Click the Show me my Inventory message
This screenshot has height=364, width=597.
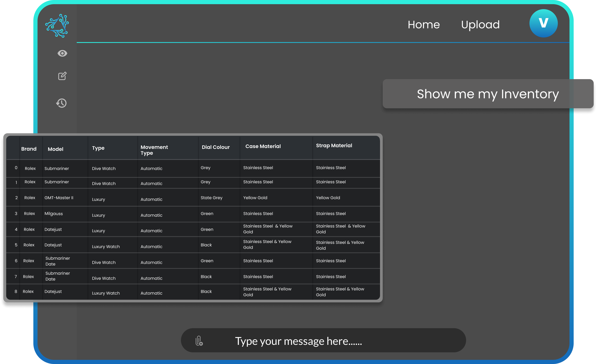tap(488, 94)
